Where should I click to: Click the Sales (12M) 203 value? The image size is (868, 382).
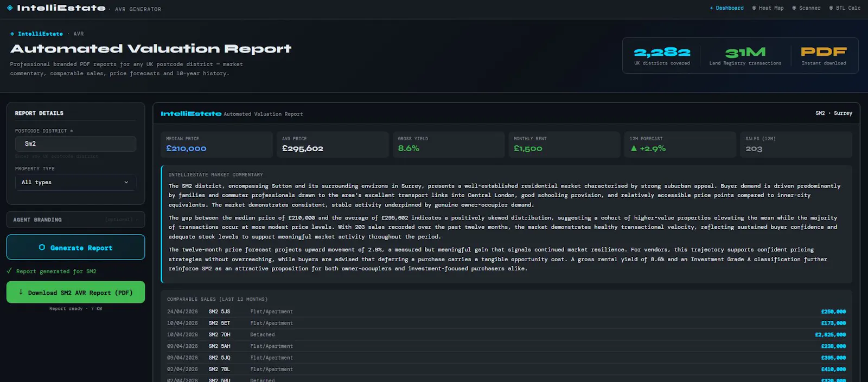point(754,149)
